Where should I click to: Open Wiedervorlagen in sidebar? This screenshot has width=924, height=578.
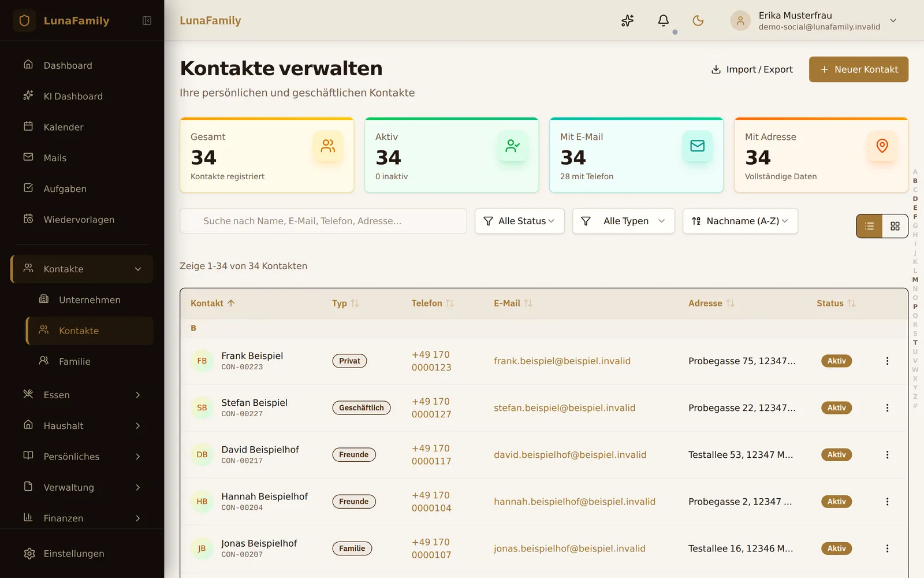(83, 220)
